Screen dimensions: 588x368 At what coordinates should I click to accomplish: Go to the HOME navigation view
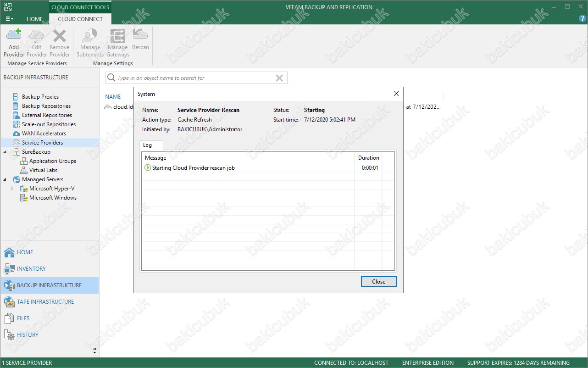coord(50,252)
